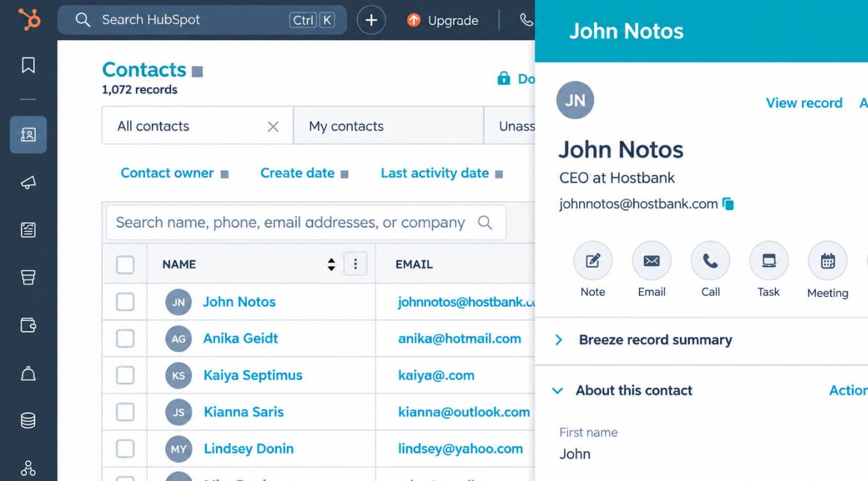Viewport: 868px width, 481px height.
Task: Expand the Breeze record summary section
Action: tap(559, 340)
